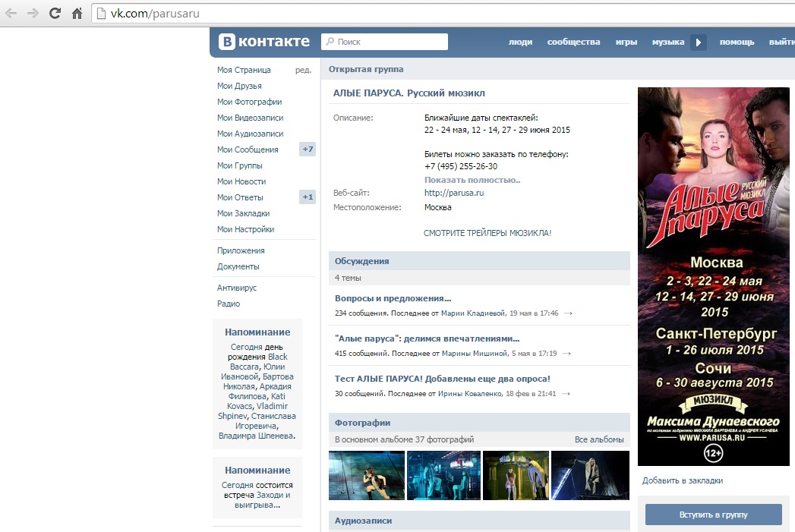The image size is (795, 532).
Task: Open Мои Группы
Action: point(240,165)
